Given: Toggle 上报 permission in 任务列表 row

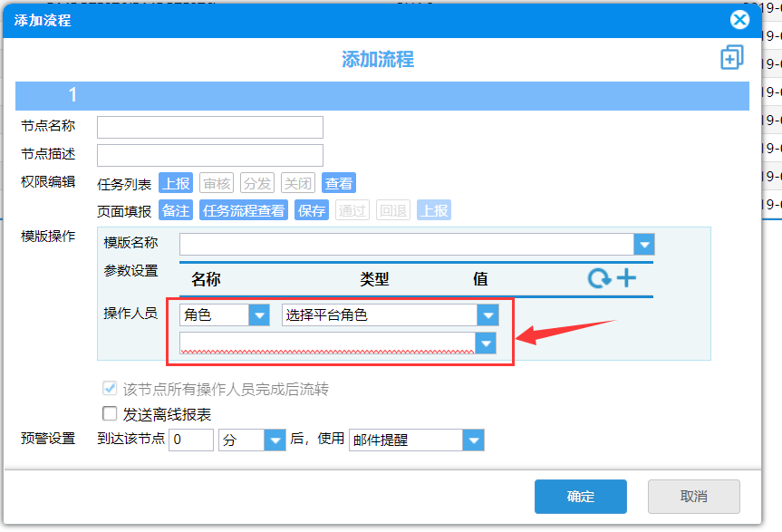Looking at the screenshot, I should coord(176,183).
